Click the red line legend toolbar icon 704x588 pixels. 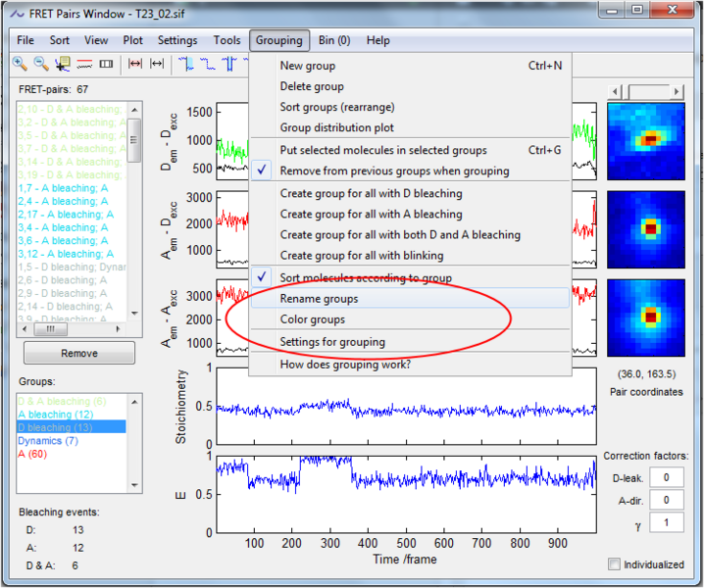point(84,64)
